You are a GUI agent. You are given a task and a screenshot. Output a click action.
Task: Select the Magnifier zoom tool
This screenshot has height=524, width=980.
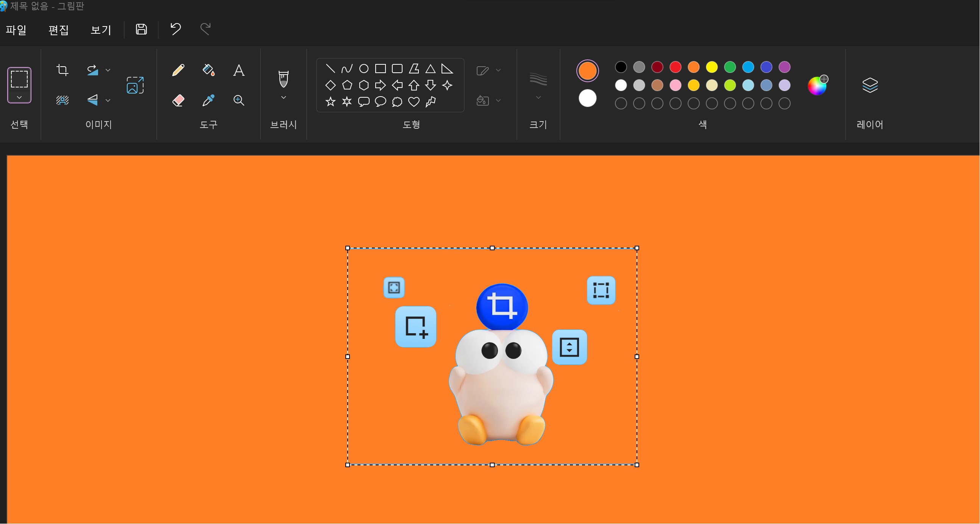239,100
